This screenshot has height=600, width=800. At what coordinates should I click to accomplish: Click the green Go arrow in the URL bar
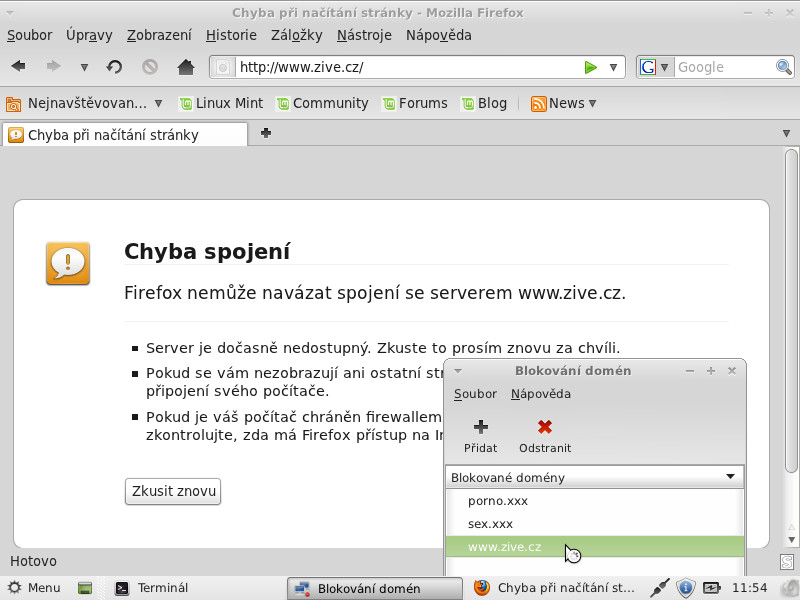tap(590, 67)
